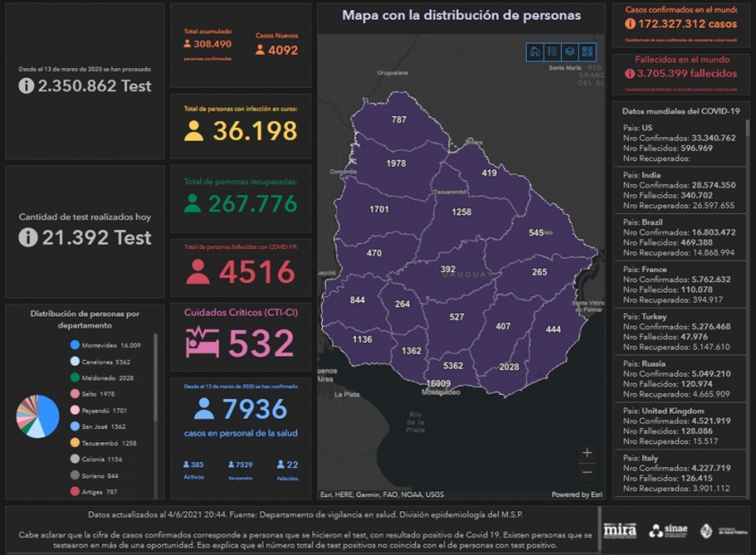Click the hospital bed icon for Cuidados Críticos
Image resolution: width=756 pixels, height=555 pixels.
point(202,344)
